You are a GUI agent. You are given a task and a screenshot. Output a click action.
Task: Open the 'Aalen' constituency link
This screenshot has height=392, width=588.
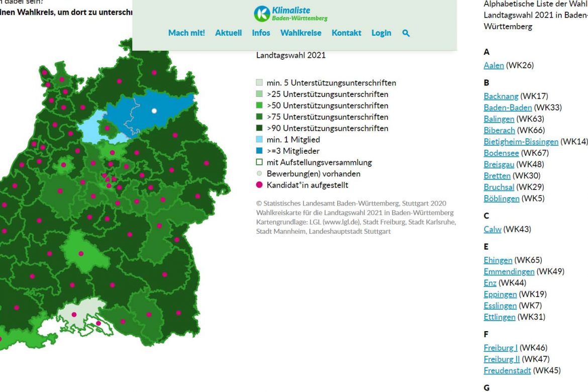pyautogui.click(x=494, y=65)
